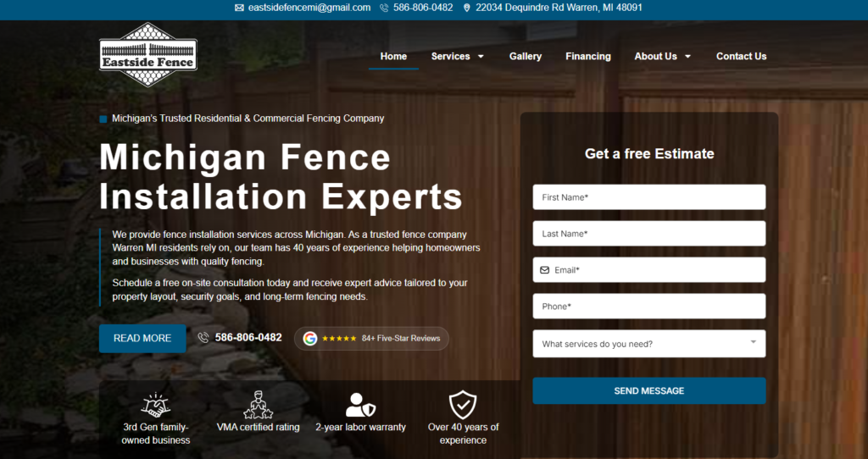Viewport: 868px width, 459px height.
Task: Click the SEND MESSAGE button
Action: 649,391
